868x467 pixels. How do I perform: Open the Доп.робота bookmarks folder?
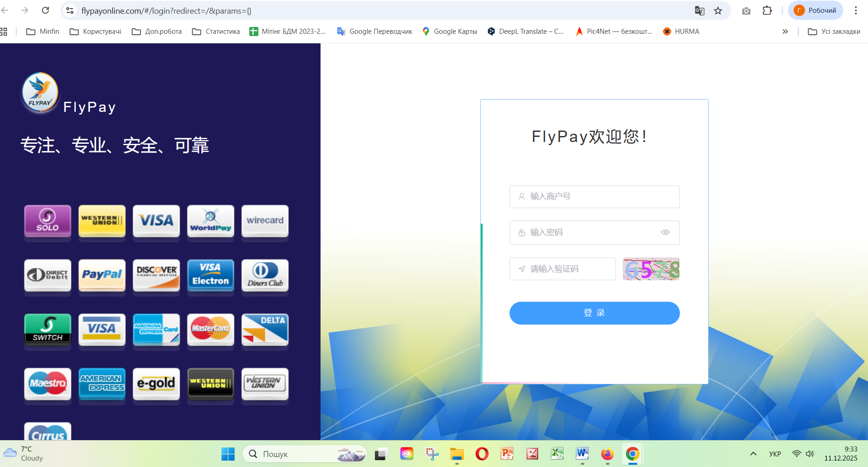157,31
